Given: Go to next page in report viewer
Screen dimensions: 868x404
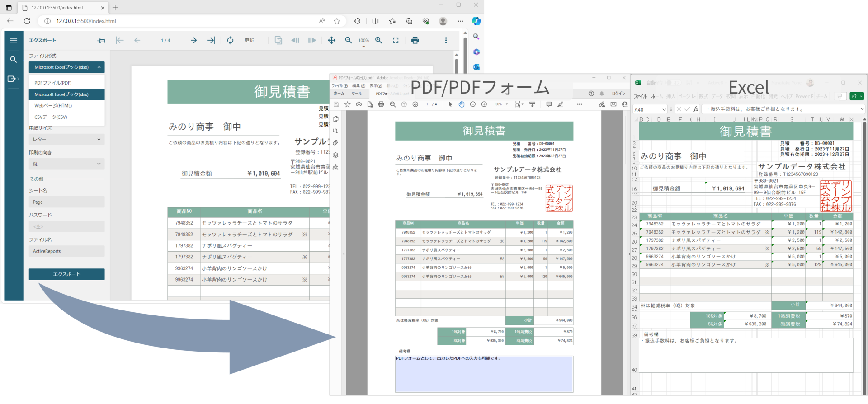Looking at the screenshot, I should pyautogui.click(x=193, y=40).
